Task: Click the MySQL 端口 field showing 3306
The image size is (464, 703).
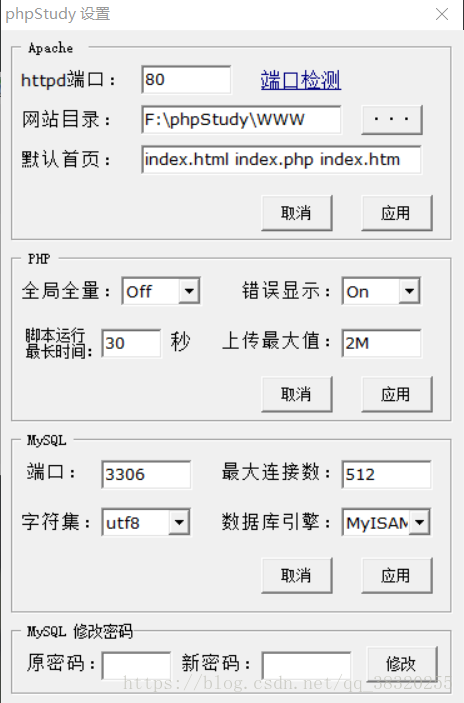Action: coord(146,474)
